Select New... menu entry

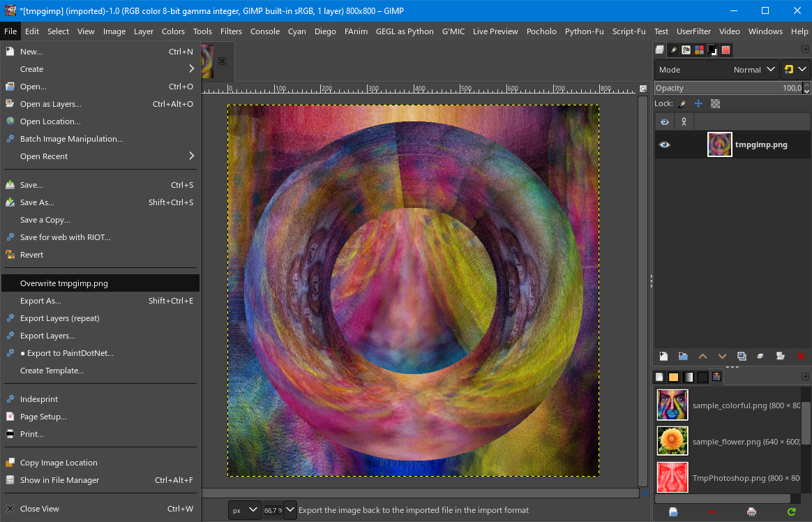pyautogui.click(x=100, y=51)
